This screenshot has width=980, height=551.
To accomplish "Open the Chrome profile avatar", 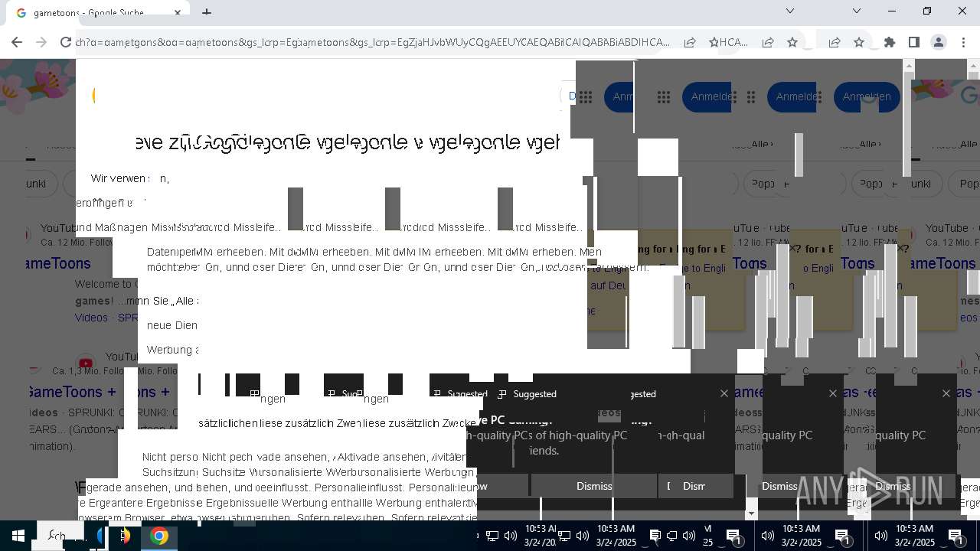I will [x=938, y=43].
